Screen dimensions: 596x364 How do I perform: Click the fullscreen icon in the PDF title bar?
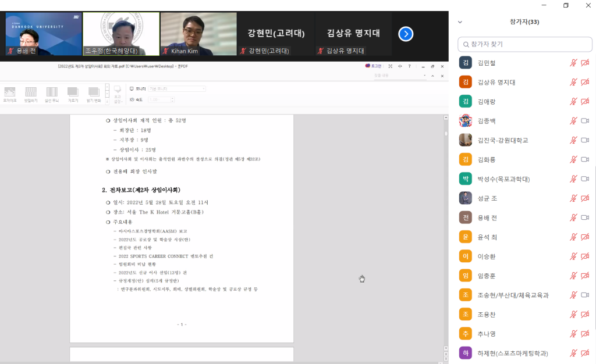click(x=390, y=66)
